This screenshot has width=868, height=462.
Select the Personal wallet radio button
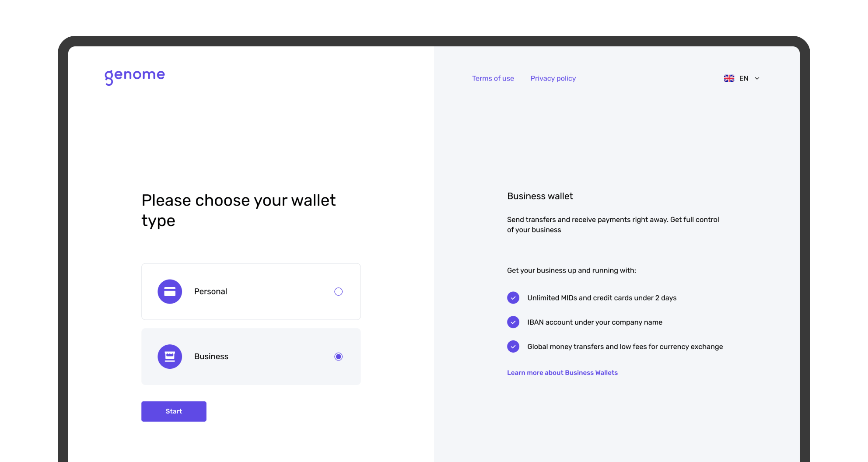[338, 291]
